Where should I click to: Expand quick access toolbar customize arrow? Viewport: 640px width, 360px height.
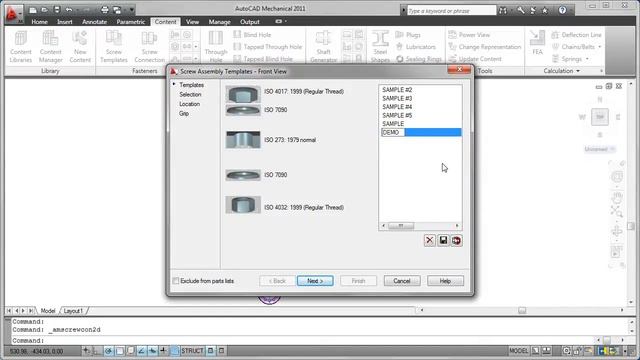pyautogui.click(x=131, y=10)
